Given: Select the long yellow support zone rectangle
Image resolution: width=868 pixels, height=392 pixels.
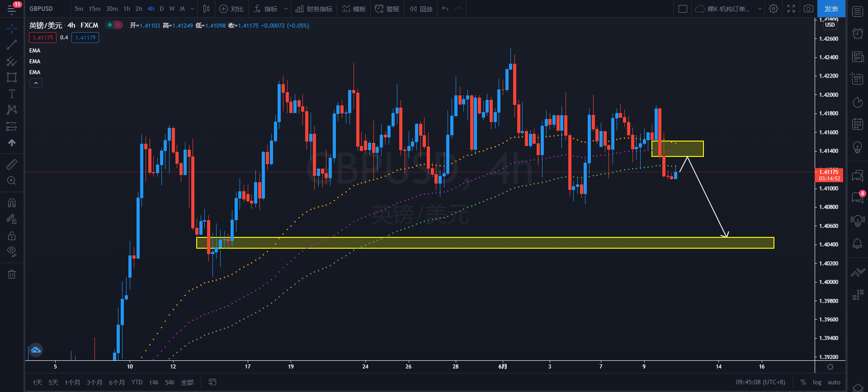Looking at the screenshot, I should tap(485, 243).
